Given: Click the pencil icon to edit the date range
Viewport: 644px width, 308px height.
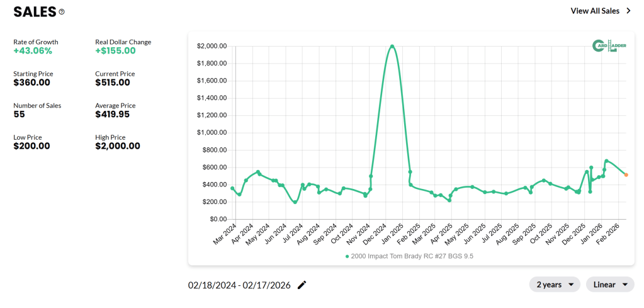Looking at the screenshot, I should 302,285.
